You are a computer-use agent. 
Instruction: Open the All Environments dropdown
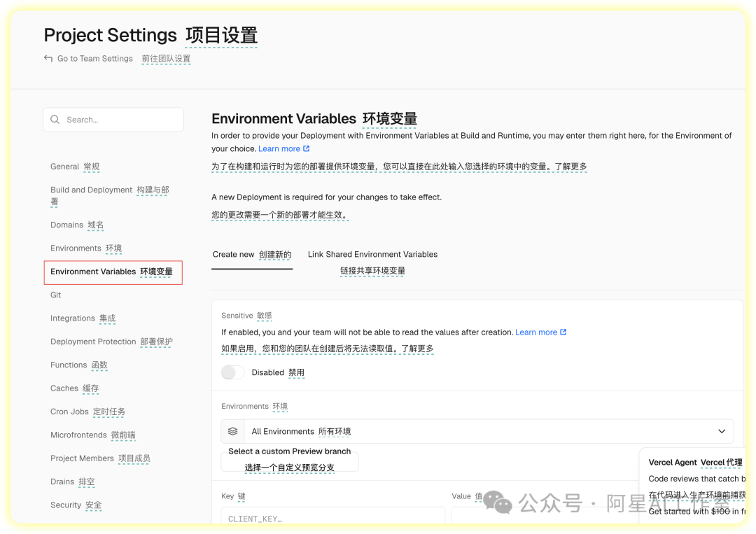point(477,431)
